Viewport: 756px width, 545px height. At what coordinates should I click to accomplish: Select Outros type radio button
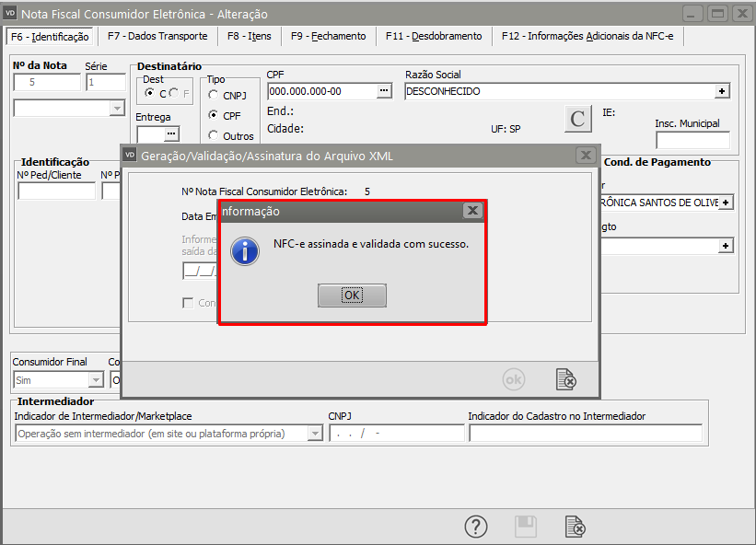click(213, 135)
